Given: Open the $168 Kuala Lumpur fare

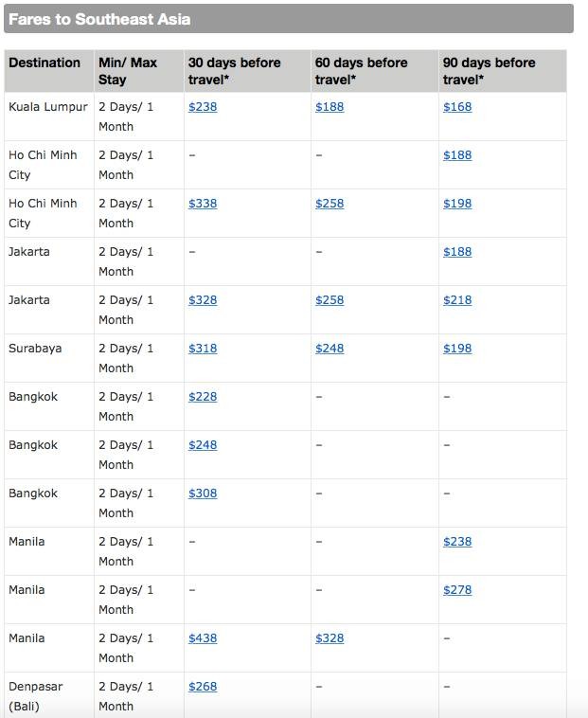Looking at the screenshot, I should pos(456,107).
